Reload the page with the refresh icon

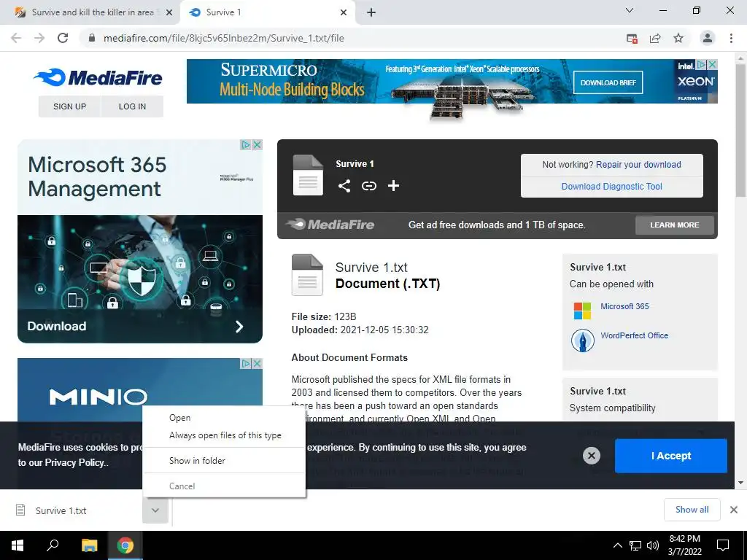63,38
